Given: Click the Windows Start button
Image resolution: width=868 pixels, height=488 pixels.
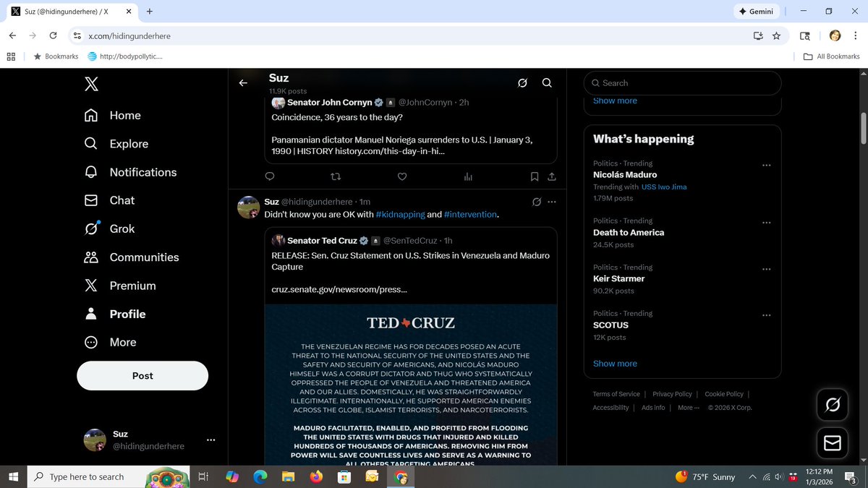Looking at the screenshot, I should coord(14,476).
